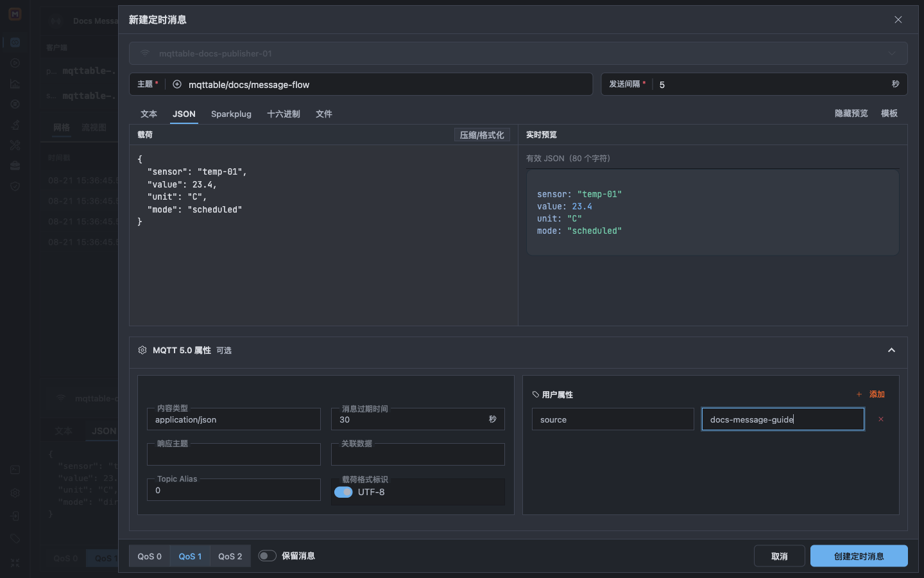Switch to 流视图 tab in background window

[94, 127]
